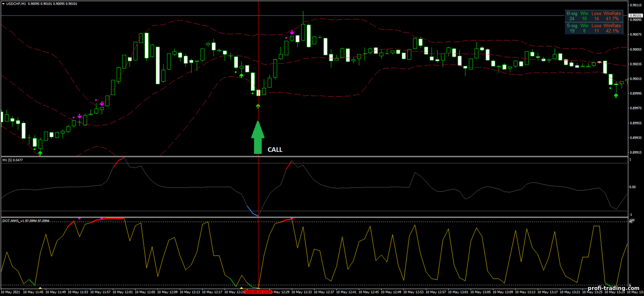
Task: Click the green buy arrow below the vertical line candle
Action: pyautogui.click(x=258, y=105)
